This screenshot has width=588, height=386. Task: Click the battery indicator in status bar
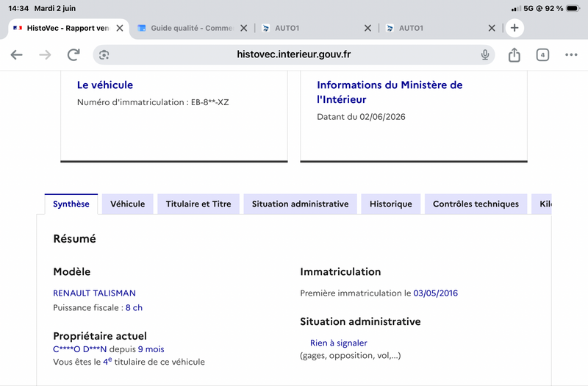coord(573,8)
